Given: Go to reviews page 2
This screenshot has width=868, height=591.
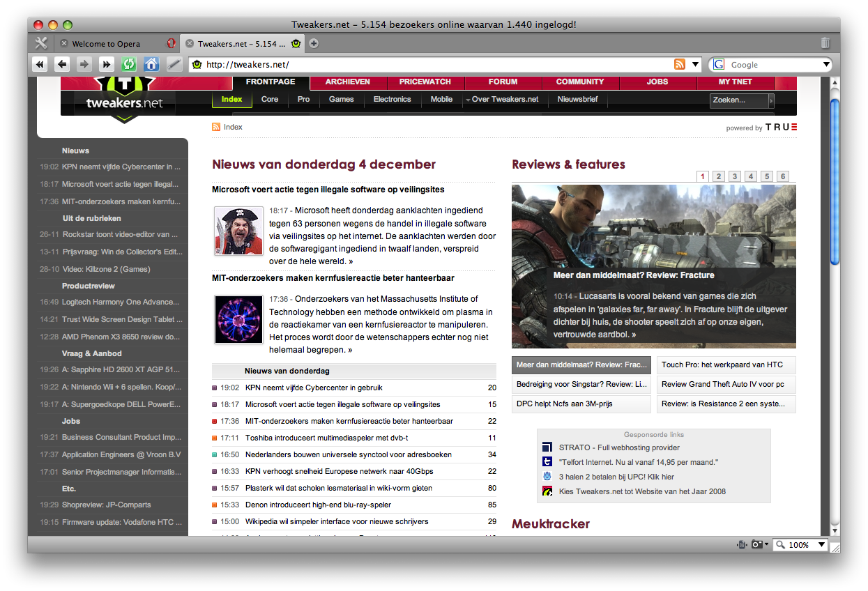Looking at the screenshot, I should coord(719,176).
